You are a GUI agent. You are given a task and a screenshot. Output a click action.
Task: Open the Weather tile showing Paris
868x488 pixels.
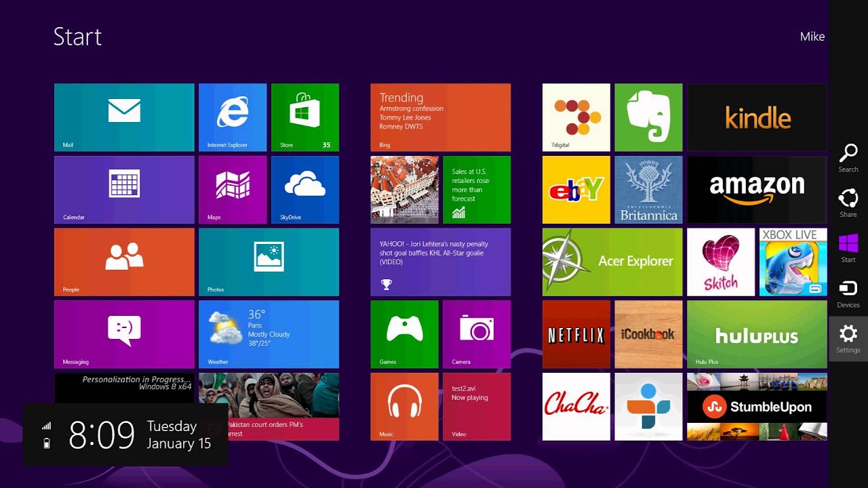click(269, 334)
